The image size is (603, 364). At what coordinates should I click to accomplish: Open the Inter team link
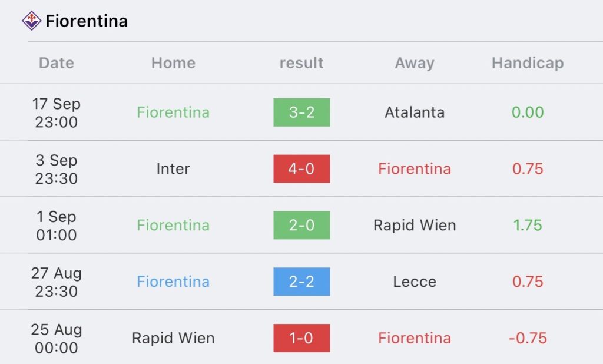173,169
